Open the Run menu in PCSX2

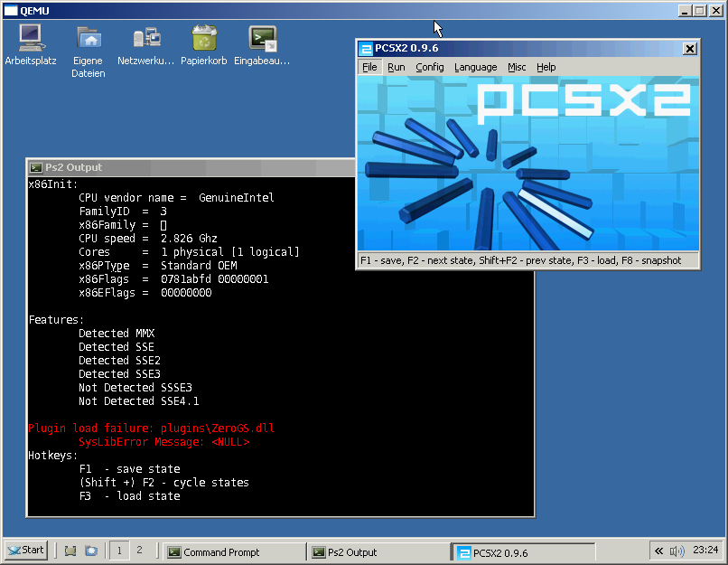[397, 67]
